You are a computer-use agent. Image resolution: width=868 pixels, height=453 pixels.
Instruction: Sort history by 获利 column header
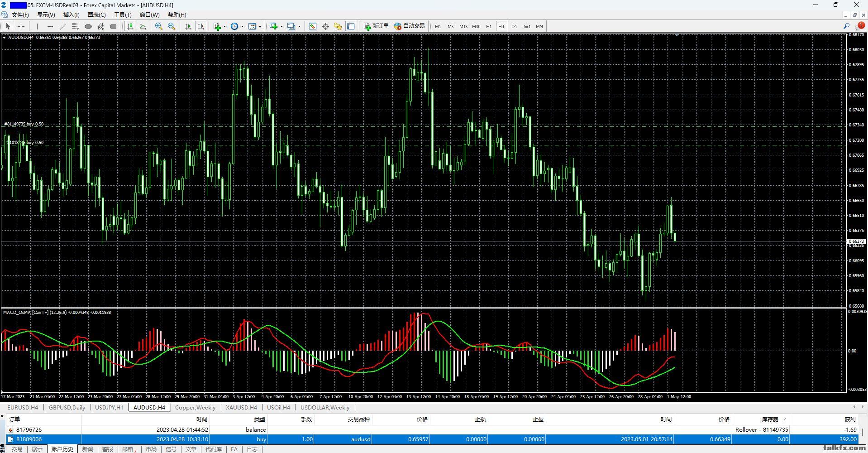click(824, 419)
